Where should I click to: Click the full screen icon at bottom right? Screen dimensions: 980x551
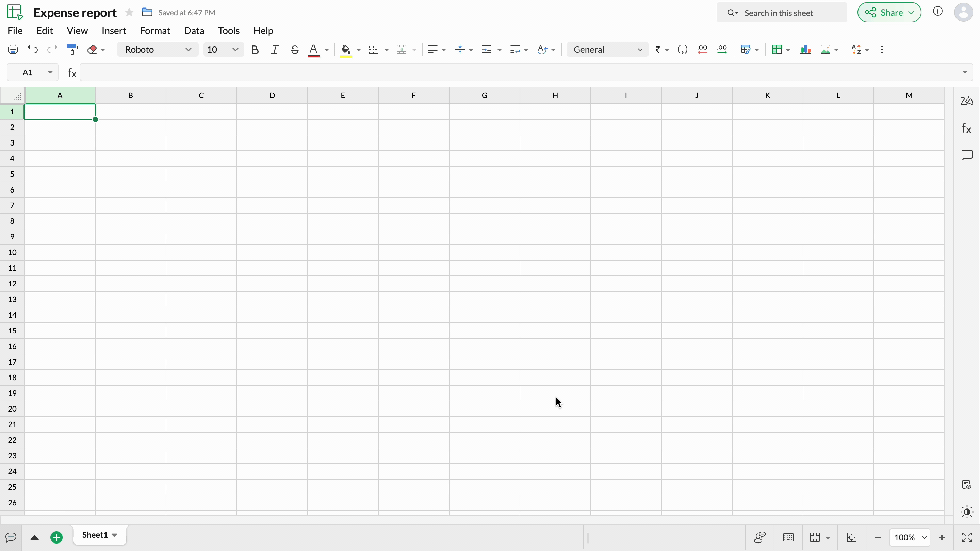point(967,537)
